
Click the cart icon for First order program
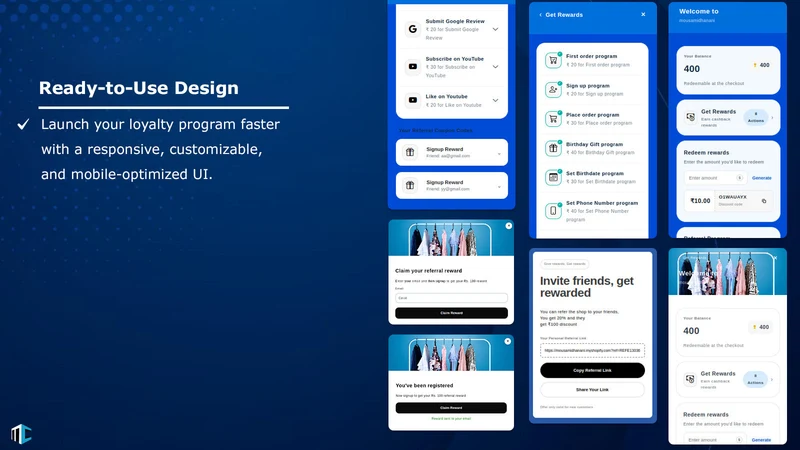pyautogui.click(x=553, y=60)
